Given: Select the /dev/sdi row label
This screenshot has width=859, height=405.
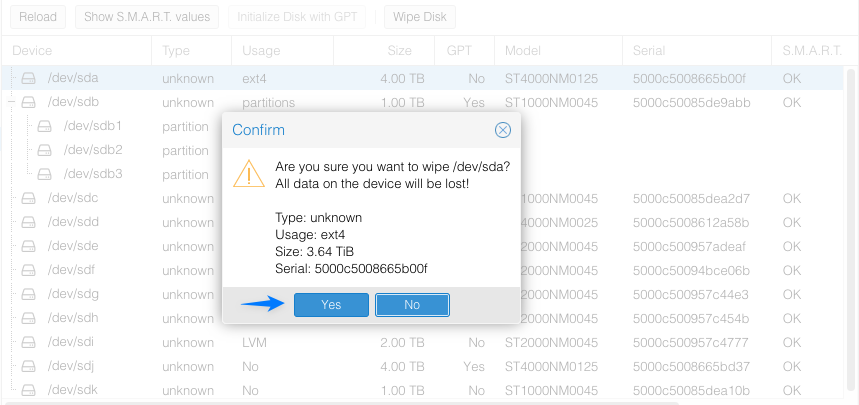Looking at the screenshot, I should pyautogui.click(x=71, y=342).
